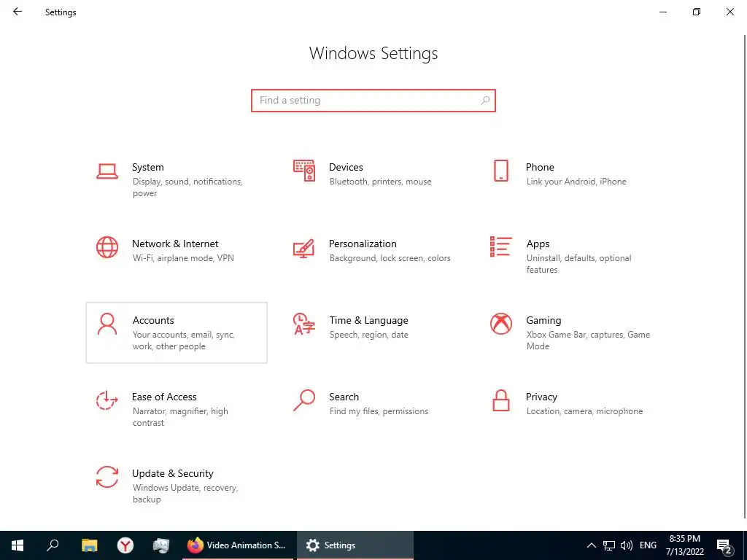Click the taskbar search magnifier

pos(53,545)
